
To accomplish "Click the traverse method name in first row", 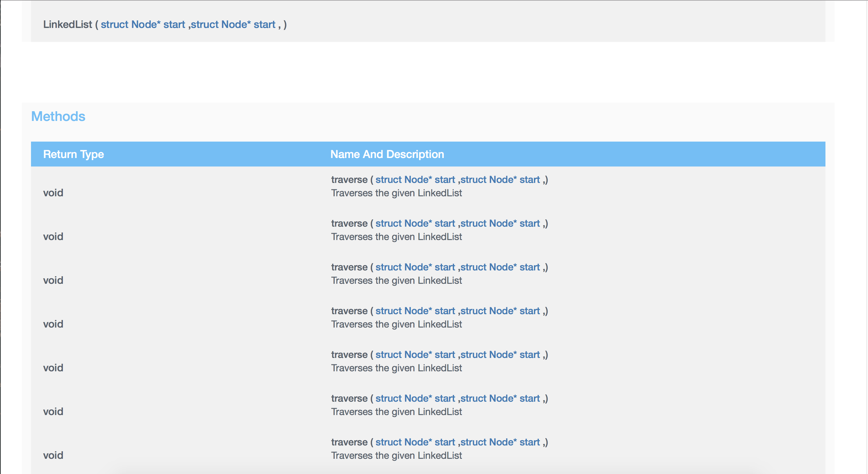I will [349, 180].
